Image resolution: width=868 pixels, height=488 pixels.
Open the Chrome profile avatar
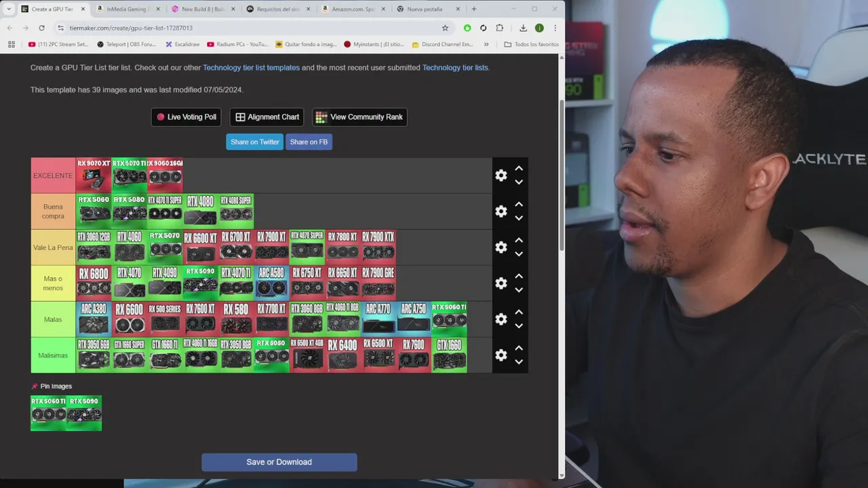[539, 28]
